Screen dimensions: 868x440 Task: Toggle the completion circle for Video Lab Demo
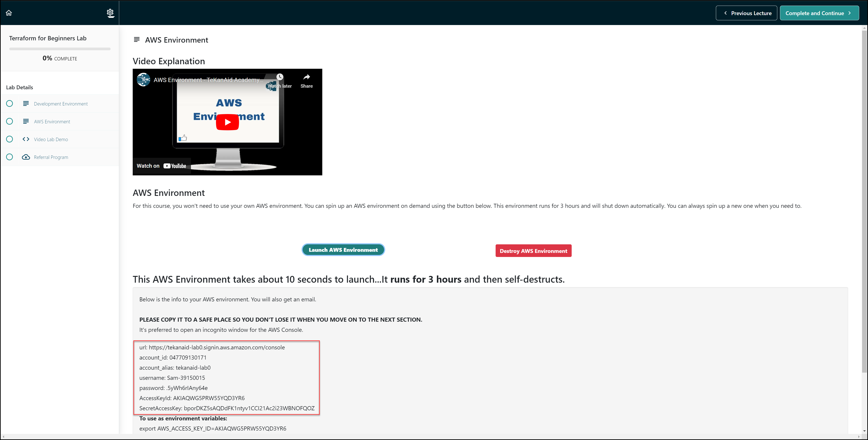[9, 139]
